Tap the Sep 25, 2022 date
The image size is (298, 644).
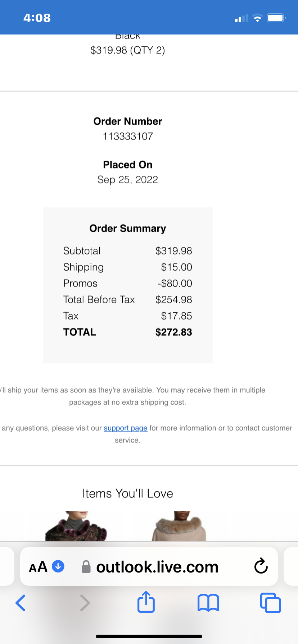(x=128, y=180)
